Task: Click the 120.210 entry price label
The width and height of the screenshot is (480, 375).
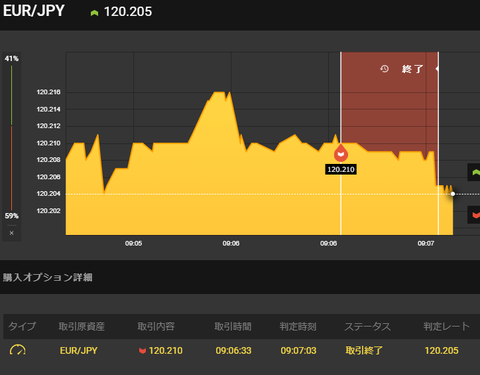Action: point(341,169)
